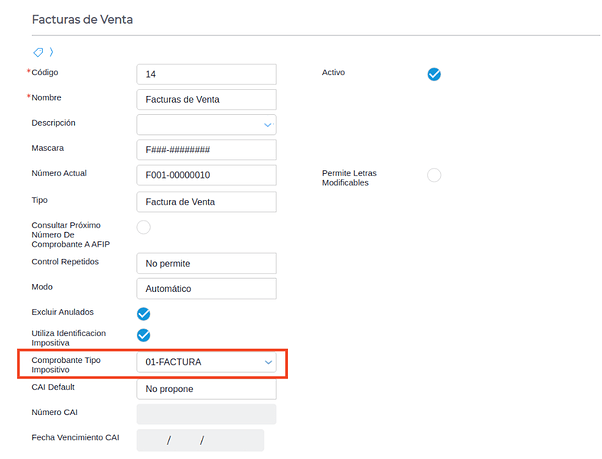602x459 pixels.
Task: Click the Facturas de Venta page title
Action: click(82, 19)
